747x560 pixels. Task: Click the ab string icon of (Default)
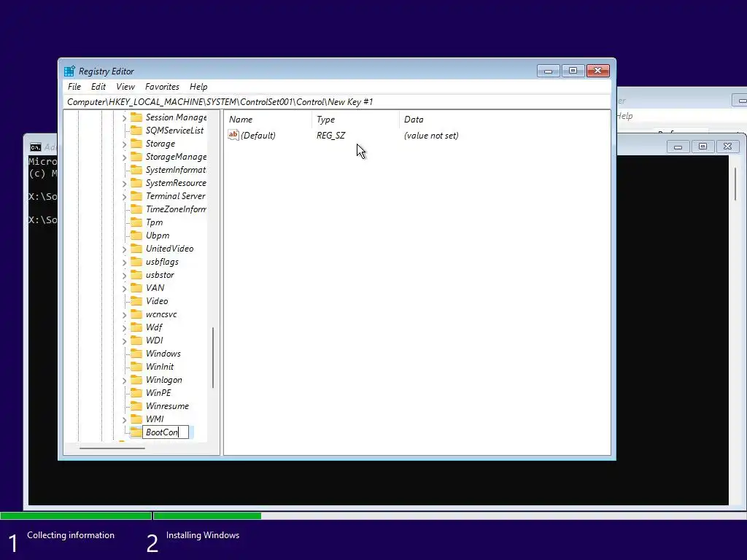click(233, 135)
